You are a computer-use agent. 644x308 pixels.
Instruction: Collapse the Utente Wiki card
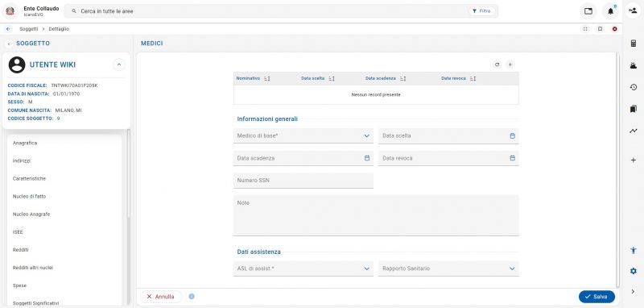[x=118, y=65]
